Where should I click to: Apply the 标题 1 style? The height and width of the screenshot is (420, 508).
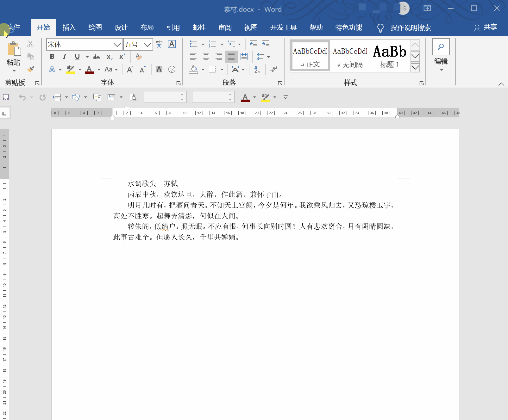coord(390,56)
